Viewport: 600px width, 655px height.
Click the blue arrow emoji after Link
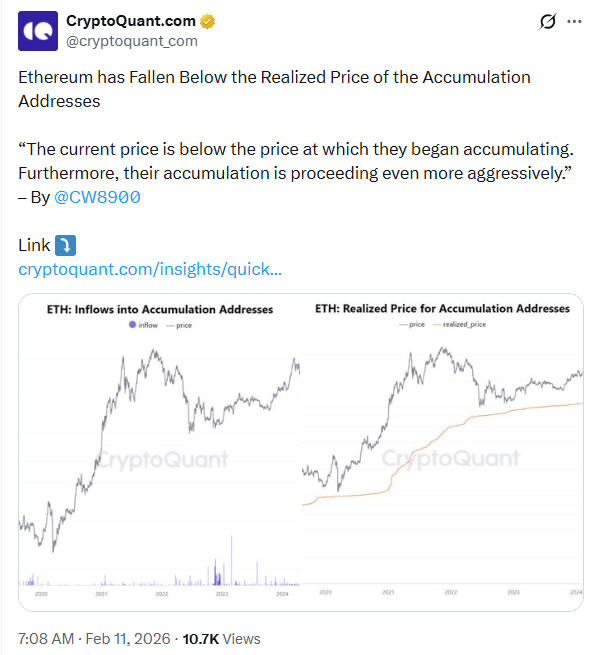(65, 245)
